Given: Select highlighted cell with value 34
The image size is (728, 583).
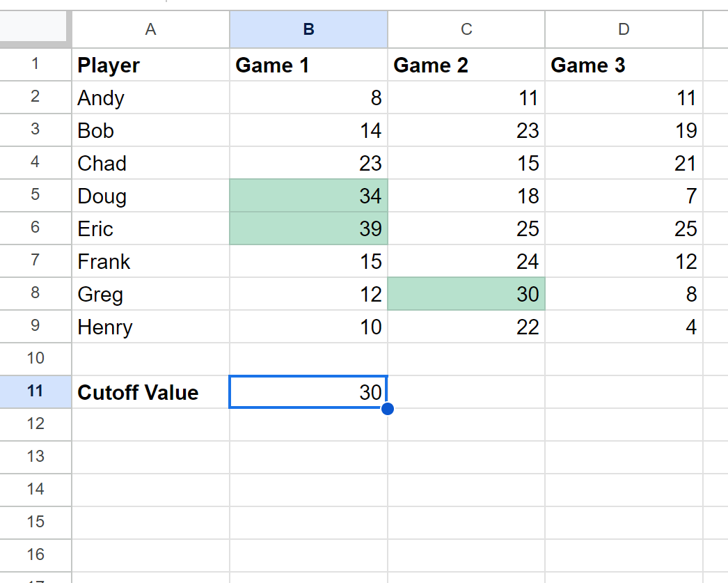Looking at the screenshot, I should coord(308,196).
